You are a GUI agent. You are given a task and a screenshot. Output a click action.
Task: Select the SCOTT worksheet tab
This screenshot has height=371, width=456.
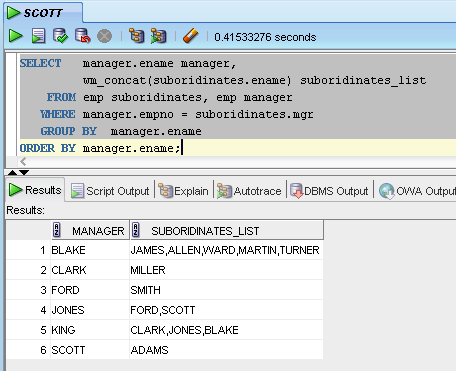pos(43,13)
